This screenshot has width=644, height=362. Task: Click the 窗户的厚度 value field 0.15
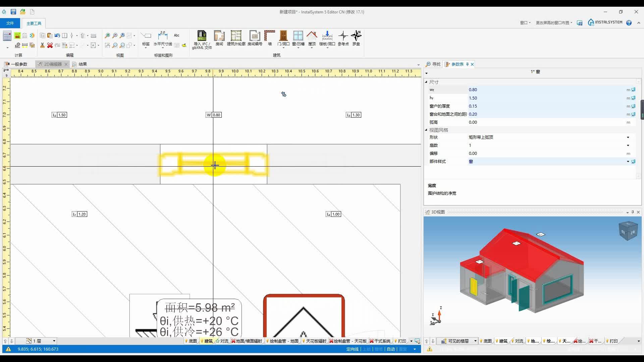[547, 106]
